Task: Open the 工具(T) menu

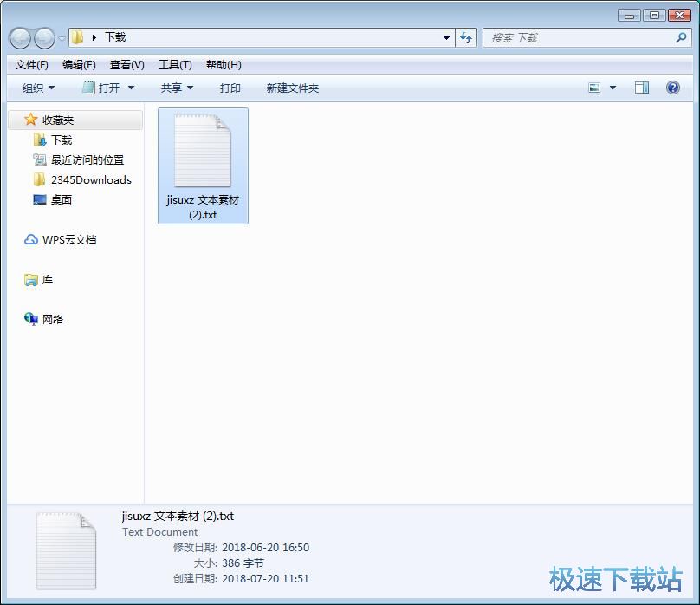Action: pyautogui.click(x=176, y=65)
